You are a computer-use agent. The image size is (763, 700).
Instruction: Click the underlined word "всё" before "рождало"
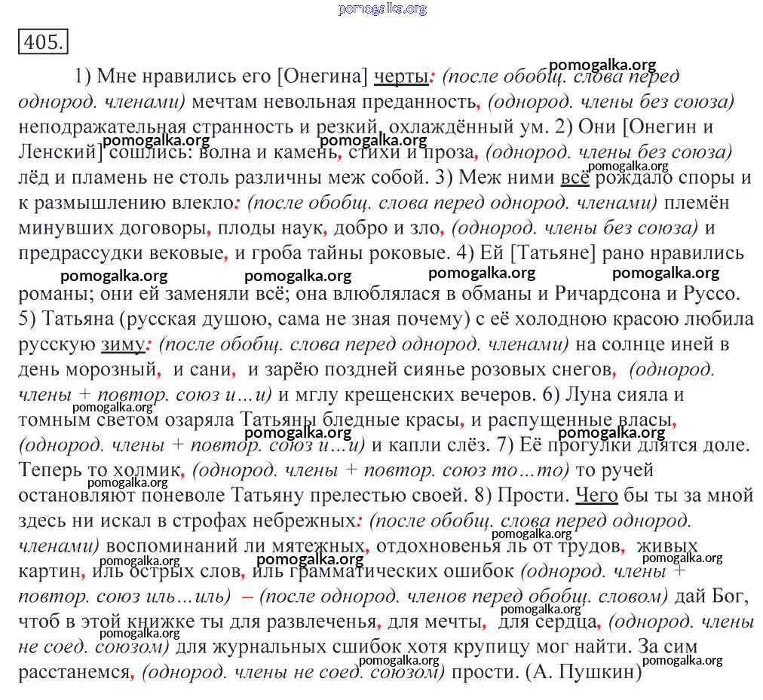point(574,179)
